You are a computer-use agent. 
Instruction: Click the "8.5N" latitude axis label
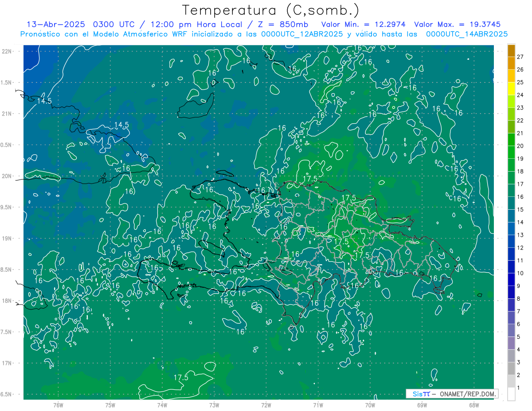7,270
